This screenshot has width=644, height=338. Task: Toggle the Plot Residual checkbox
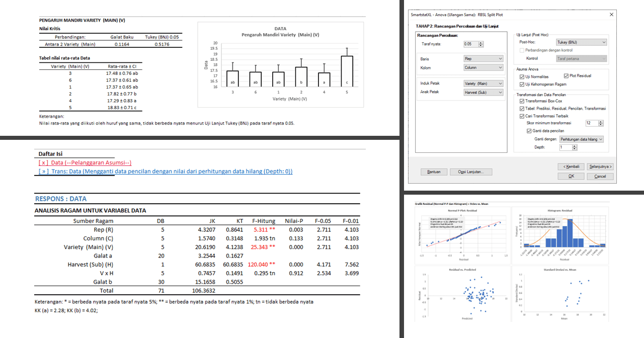(x=566, y=75)
